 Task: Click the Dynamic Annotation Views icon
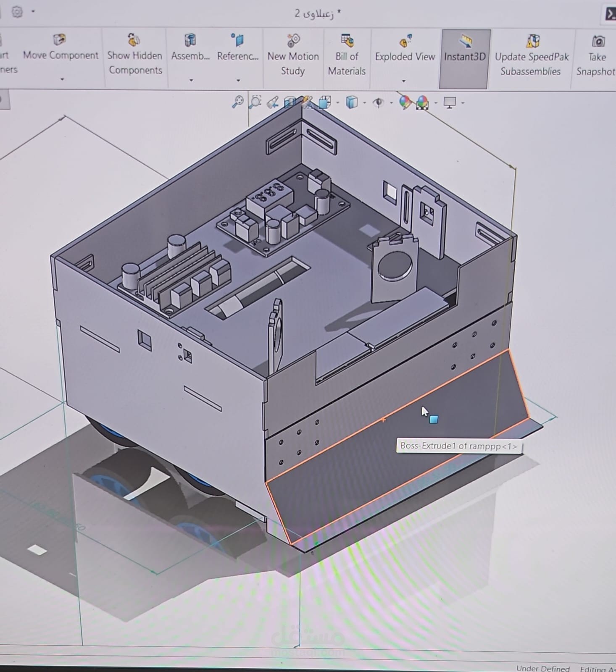[x=307, y=102]
